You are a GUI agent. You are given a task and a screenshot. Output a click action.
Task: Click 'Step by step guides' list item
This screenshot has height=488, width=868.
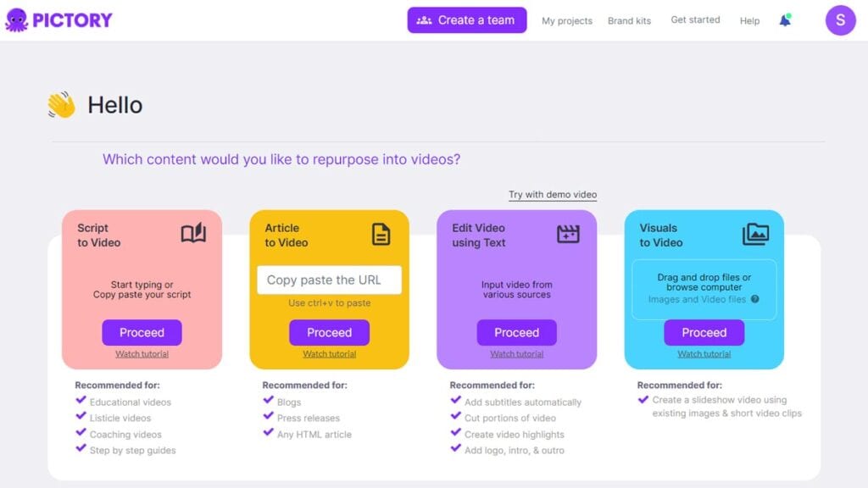(132, 451)
